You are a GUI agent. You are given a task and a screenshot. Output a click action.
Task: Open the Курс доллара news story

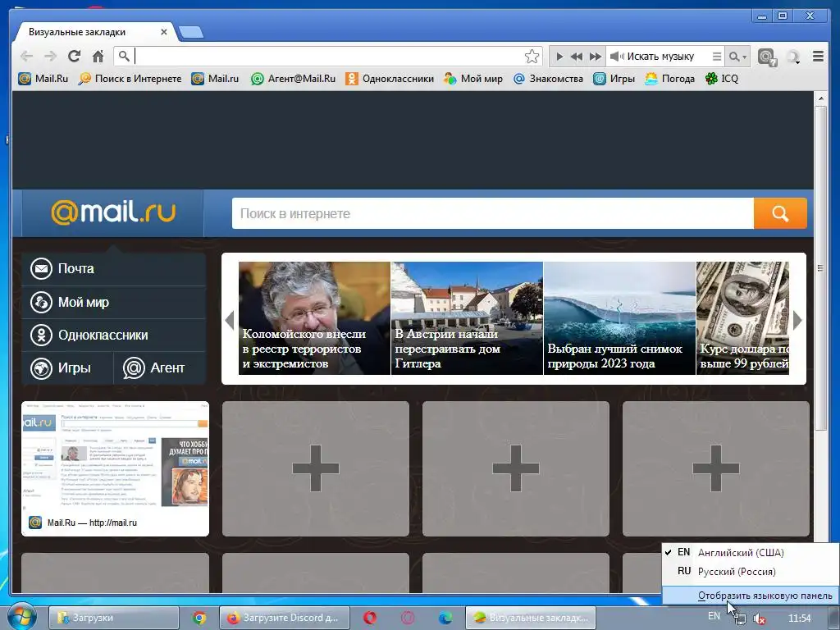pos(742,318)
